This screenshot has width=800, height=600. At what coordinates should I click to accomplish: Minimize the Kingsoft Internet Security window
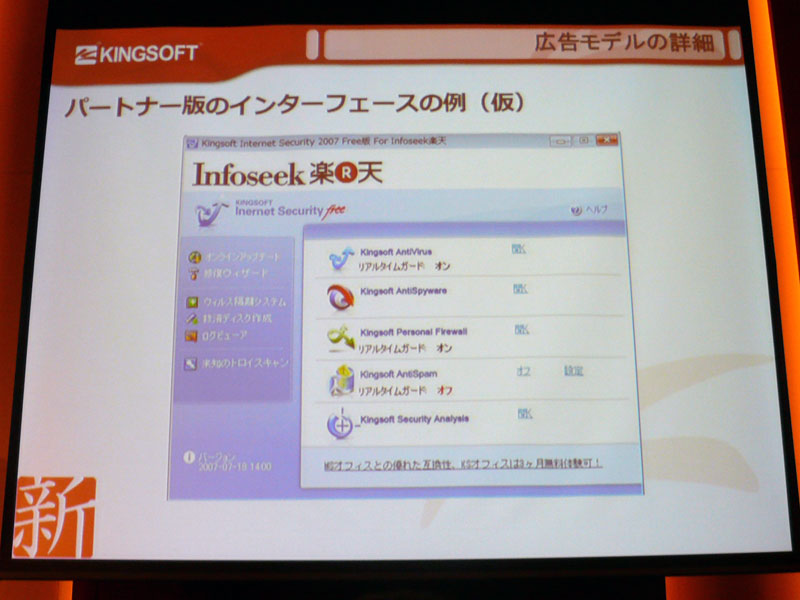(560, 140)
